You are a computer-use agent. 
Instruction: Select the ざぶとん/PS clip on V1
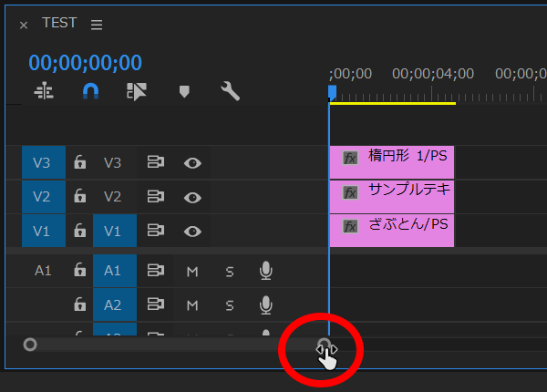point(392,231)
